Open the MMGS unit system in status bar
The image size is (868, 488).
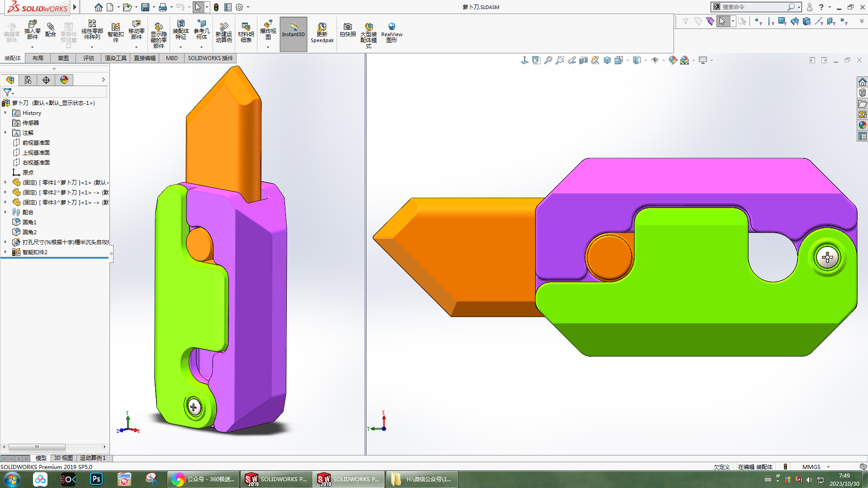(811, 467)
